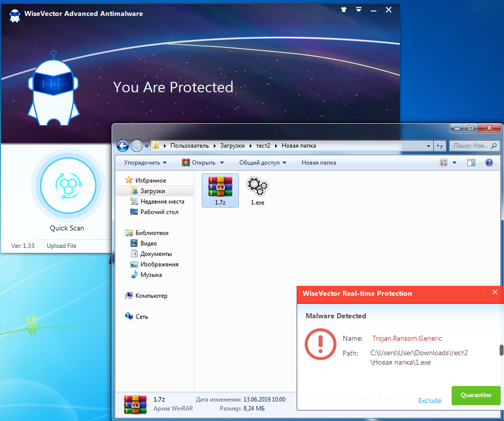Click Malware Detected heading

336,316
